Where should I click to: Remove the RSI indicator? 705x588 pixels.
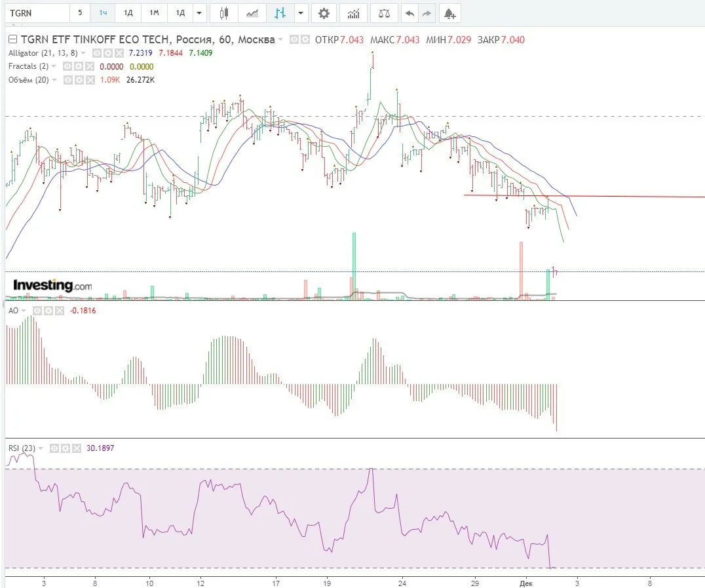tap(77, 448)
